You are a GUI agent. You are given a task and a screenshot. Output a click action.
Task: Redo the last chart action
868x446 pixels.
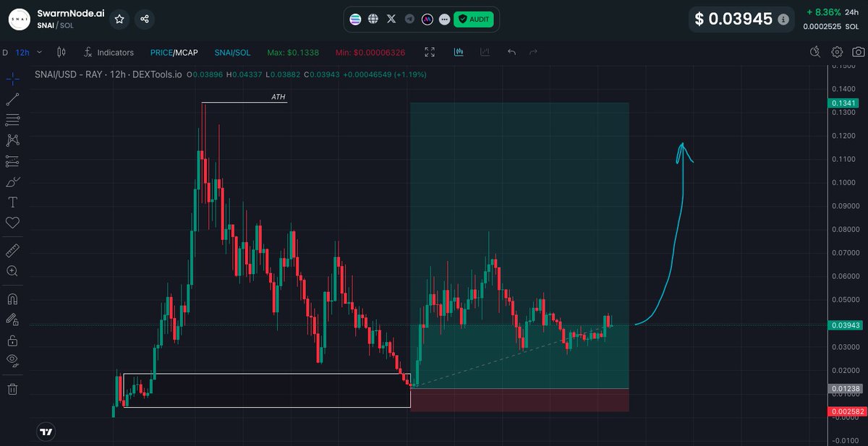534,52
